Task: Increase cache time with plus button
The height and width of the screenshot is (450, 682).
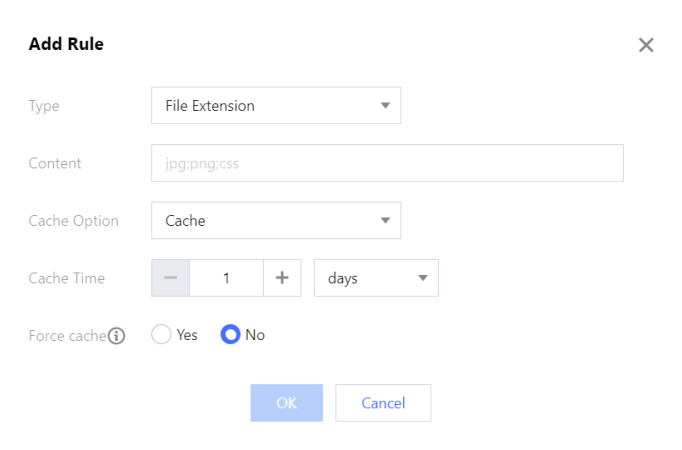Action: 282,279
